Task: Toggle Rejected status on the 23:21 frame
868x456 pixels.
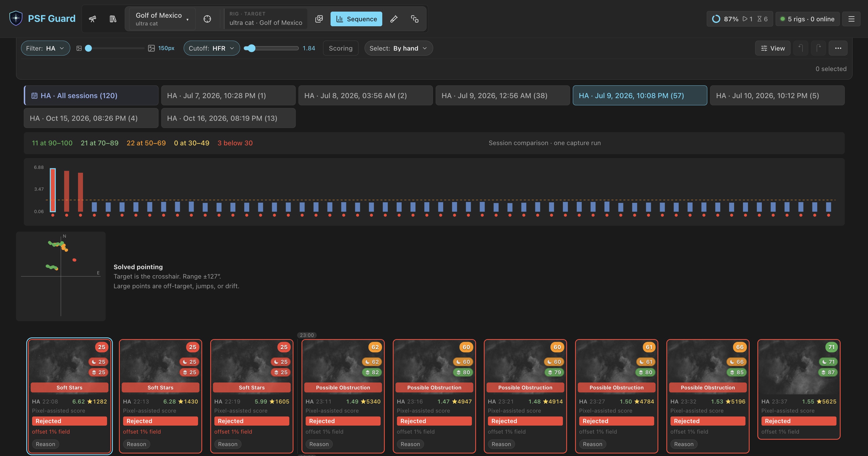Action: point(525,421)
